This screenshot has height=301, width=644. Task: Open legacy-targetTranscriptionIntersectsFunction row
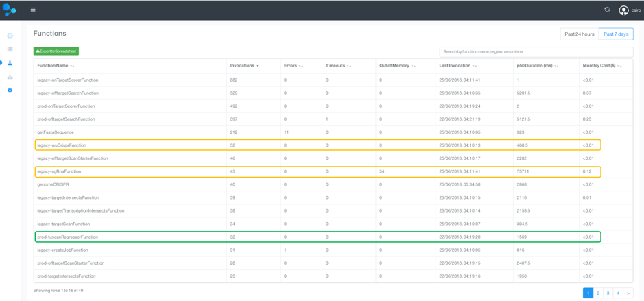(x=333, y=210)
